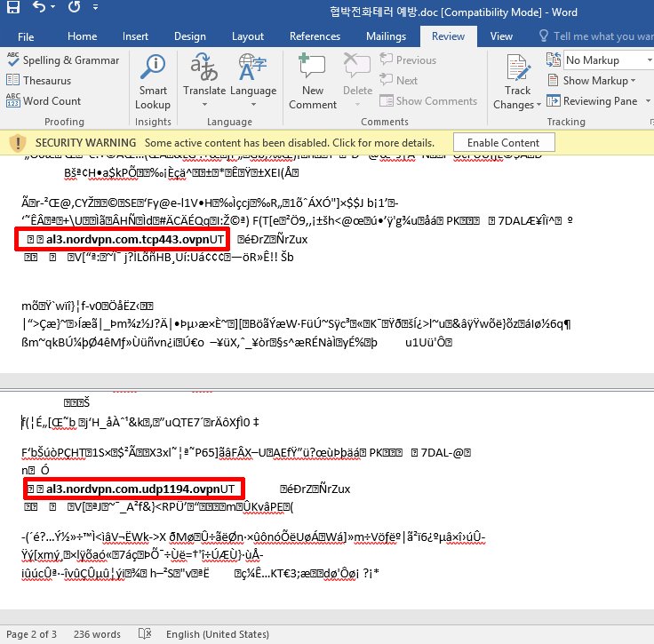Open the File tab
654x644 pixels.
click(26, 36)
